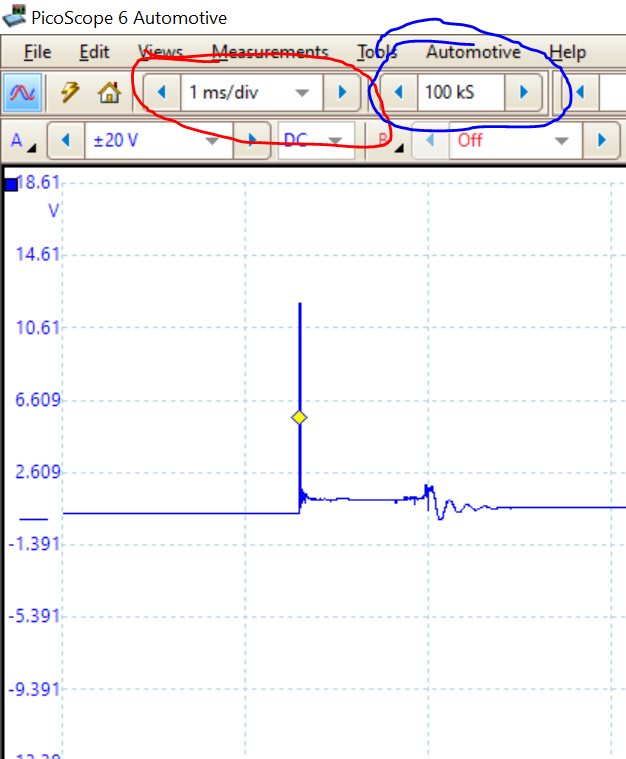Decrease timebase with left arrow beside 1 ms/div
Viewport: 626px width, 759px height.
click(x=161, y=93)
